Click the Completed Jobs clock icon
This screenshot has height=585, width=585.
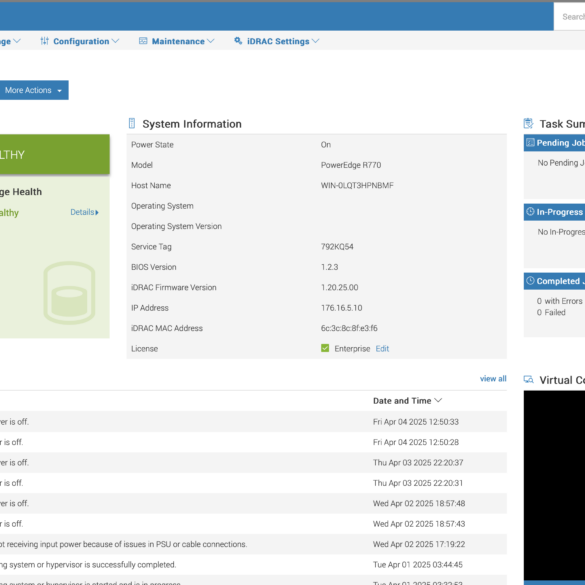click(x=530, y=281)
